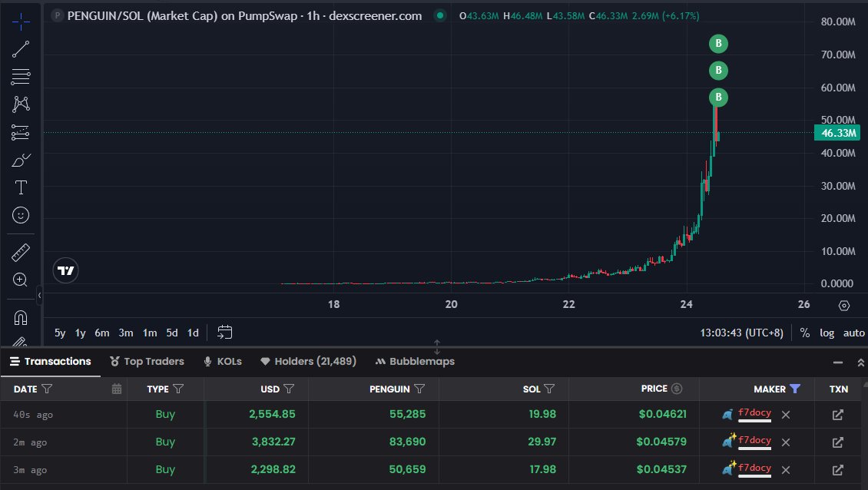868x490 pixels.
Task: Remove maker filter in 40s ago row
Action: pyautogui.click(x=786, y=415)
